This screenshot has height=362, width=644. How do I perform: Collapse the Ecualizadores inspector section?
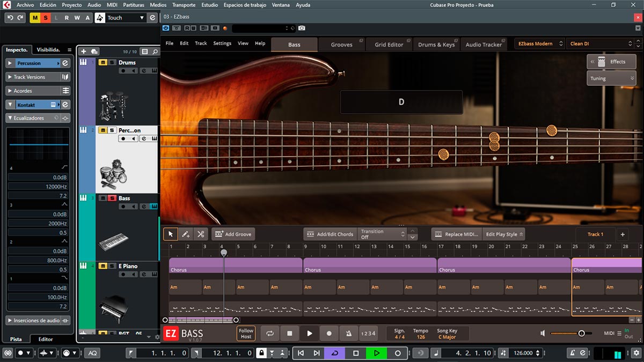click(10, 118)
